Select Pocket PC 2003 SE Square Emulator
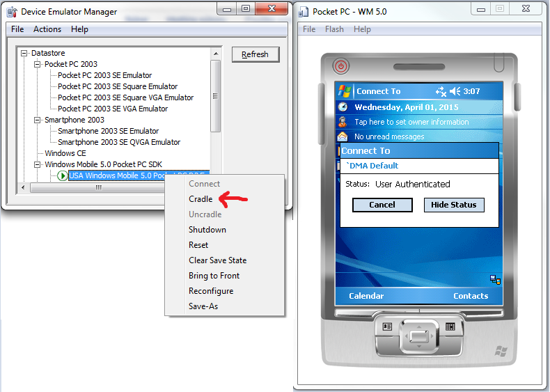 (118, 86)
